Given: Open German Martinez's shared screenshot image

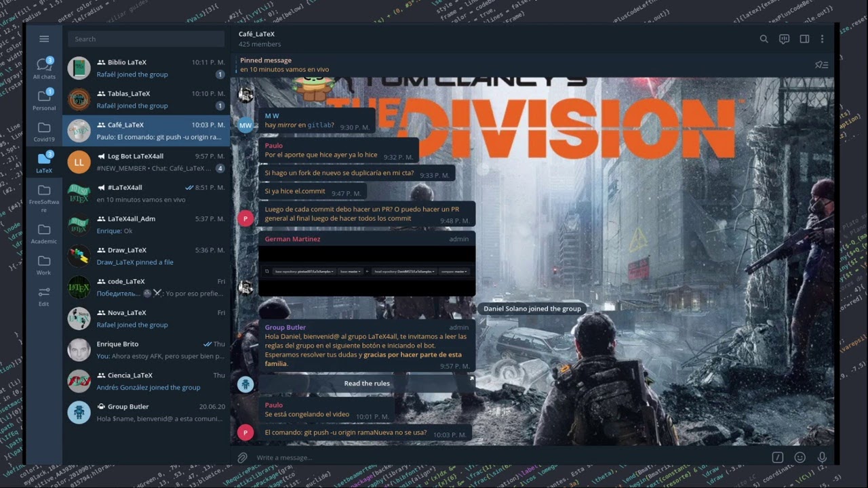Looking at the screenshot, I should click(x=367, y=271).
